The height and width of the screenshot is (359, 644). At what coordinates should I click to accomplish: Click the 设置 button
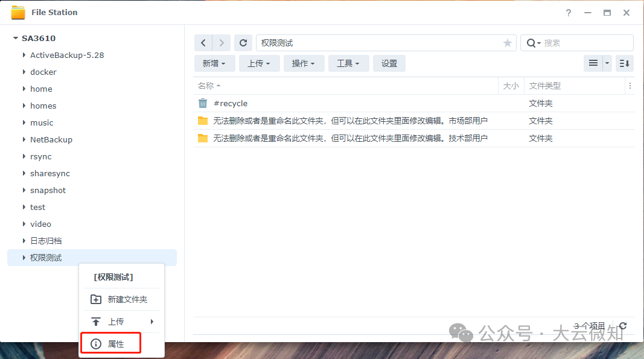click(x=389, y=63)
